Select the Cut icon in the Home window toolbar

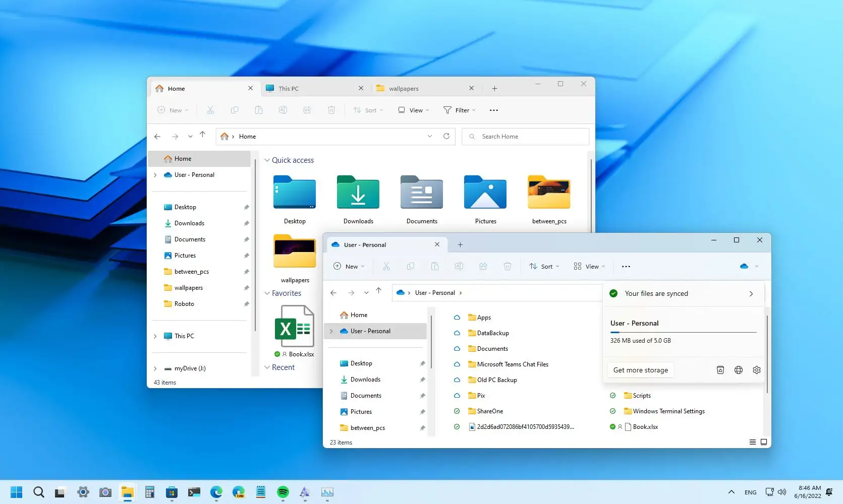[210, 110]
